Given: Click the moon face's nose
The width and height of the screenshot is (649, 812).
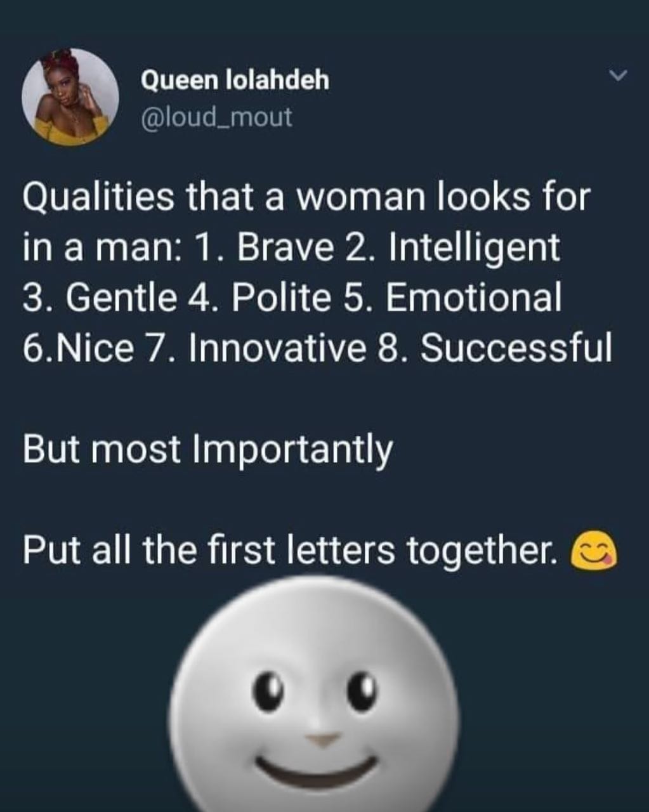Looking at the screenshot, I should [322, 740].
